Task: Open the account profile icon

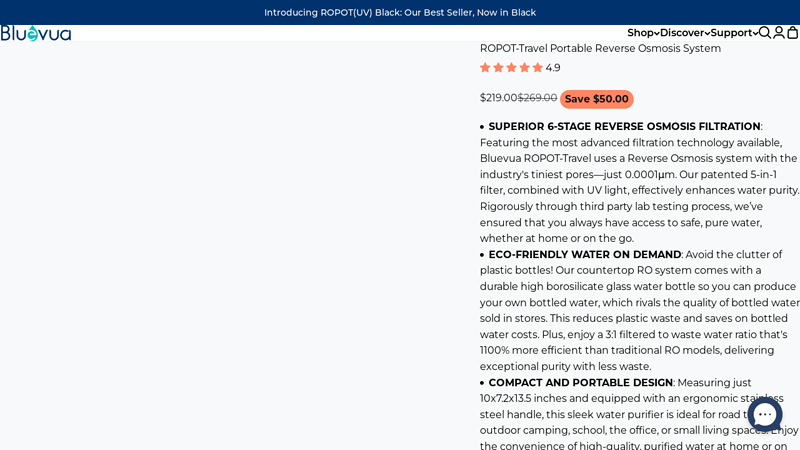Action: coord(779,33)
